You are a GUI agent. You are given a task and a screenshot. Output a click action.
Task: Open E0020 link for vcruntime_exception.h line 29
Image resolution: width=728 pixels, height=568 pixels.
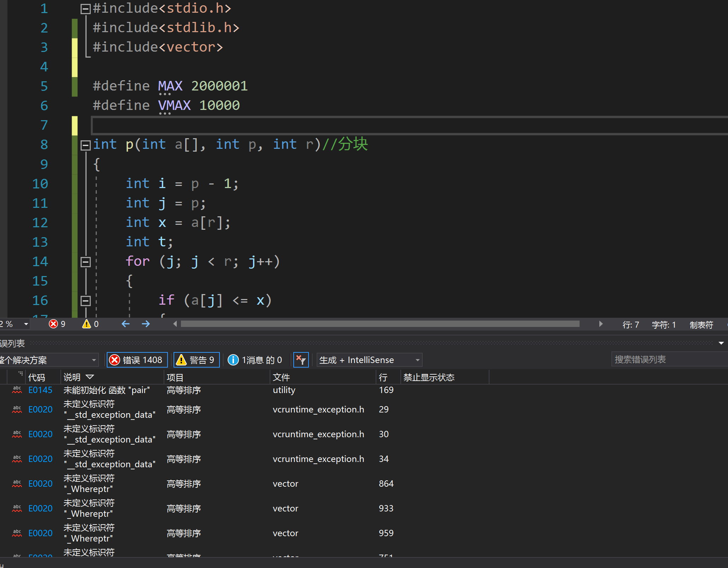click(40, 410)
